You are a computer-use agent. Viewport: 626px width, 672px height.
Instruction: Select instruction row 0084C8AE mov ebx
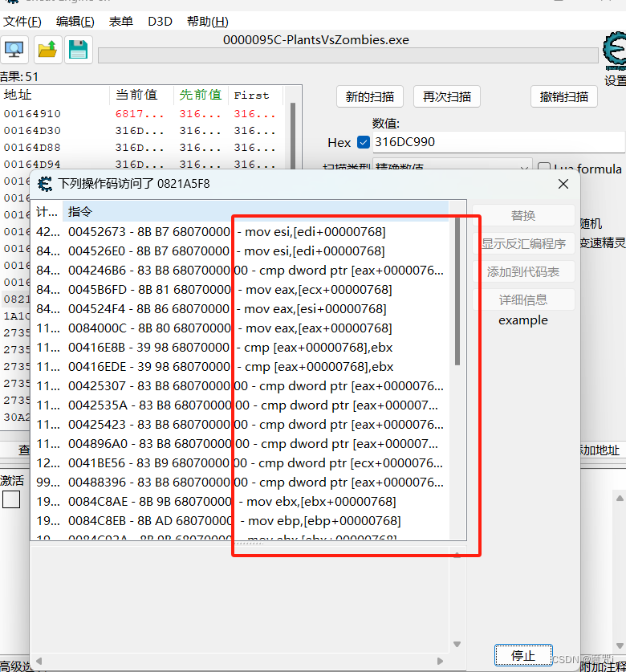(x=241, y=502)
